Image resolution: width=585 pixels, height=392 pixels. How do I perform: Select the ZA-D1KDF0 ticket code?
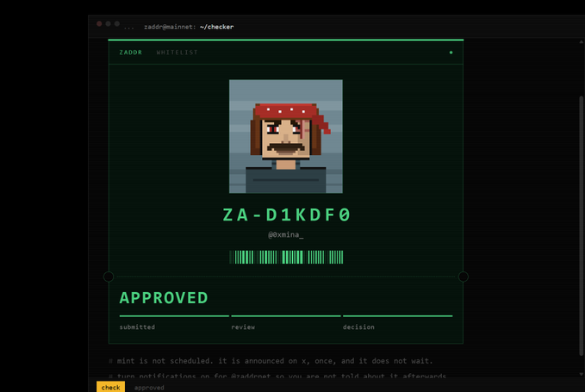287,215
